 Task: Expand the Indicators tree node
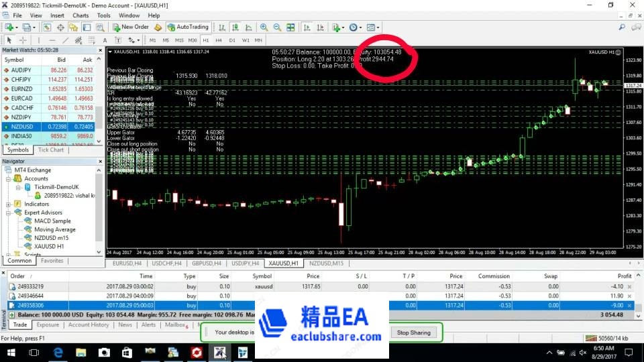8,204
